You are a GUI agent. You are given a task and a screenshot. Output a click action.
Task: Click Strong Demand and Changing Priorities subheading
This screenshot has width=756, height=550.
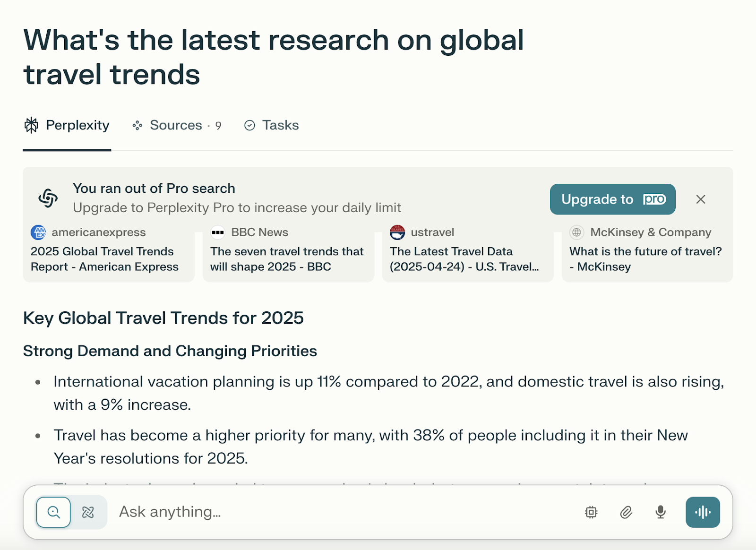pos(170,351)
